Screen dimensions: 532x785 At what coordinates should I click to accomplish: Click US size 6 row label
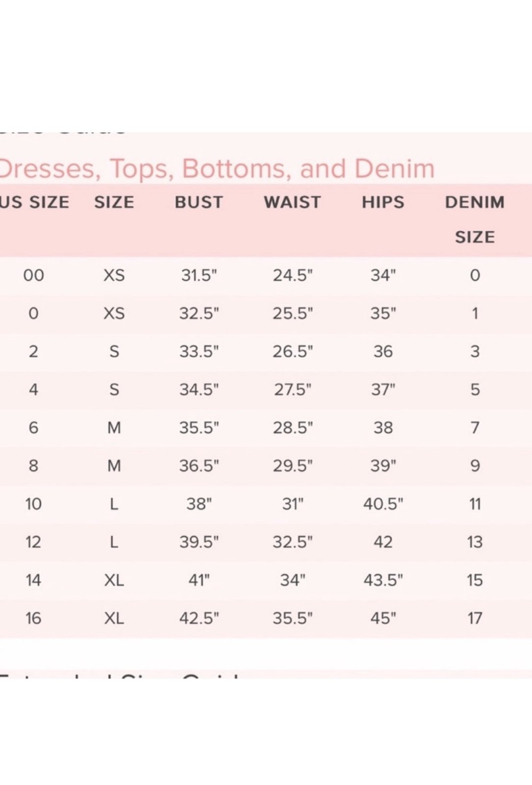pyautogui.click(x=33, y=428)
